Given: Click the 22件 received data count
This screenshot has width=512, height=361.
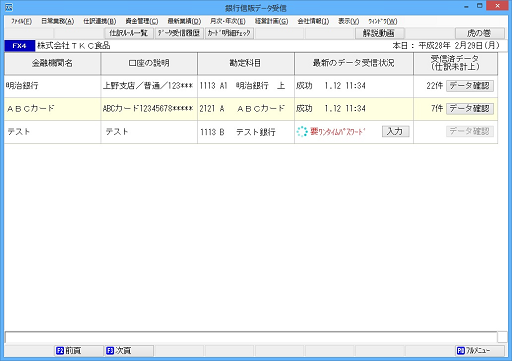Looking at the screenshot, I should click(x=435, y=86).
